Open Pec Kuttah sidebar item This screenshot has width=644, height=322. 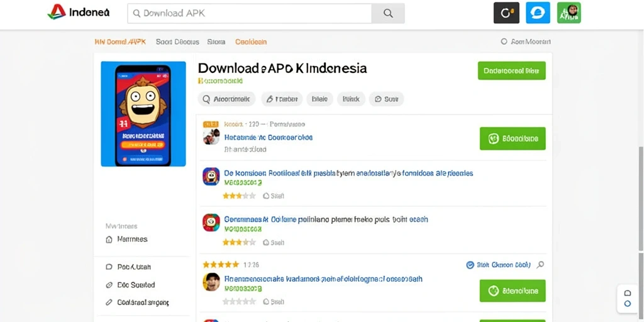pos(128,267)
